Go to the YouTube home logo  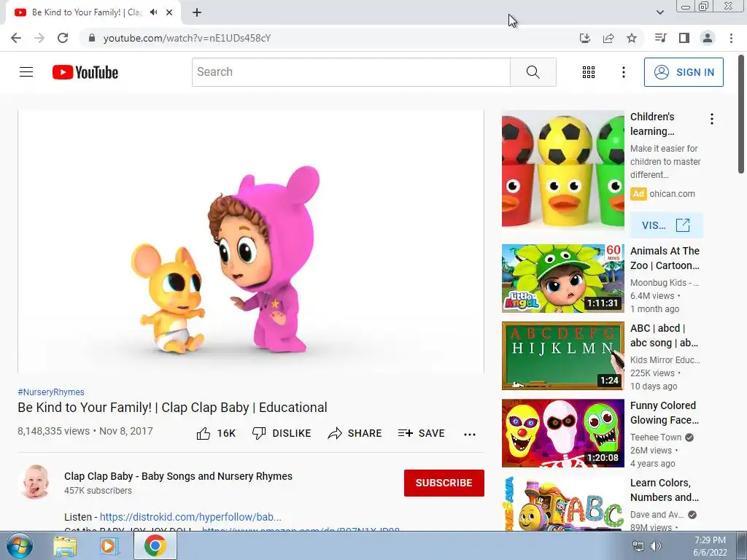[85, 72]
